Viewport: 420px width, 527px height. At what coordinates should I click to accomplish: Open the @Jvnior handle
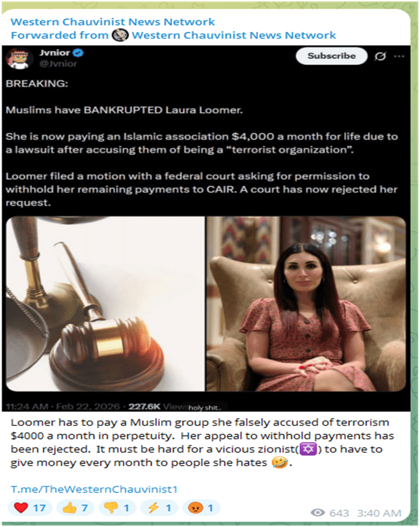[58, 64]
